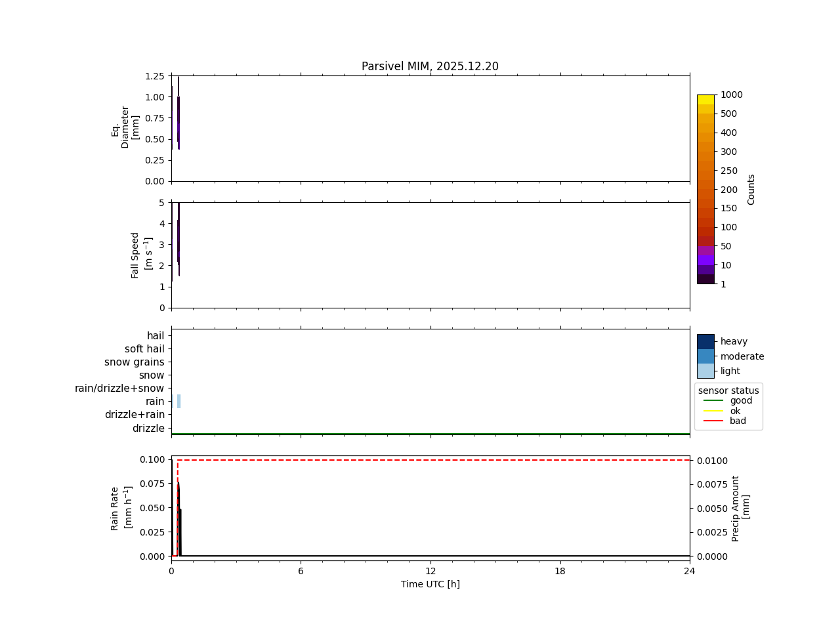Click the "0.75" diameter axis tick label
The width and height of the screenshot is (840, 630).
tap(154, 118)
